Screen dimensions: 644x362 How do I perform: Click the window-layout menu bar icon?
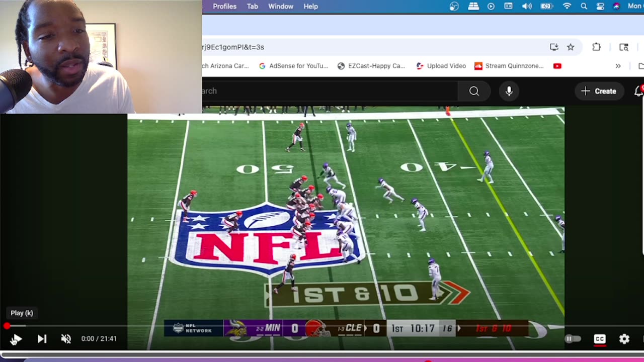[509, 7]
